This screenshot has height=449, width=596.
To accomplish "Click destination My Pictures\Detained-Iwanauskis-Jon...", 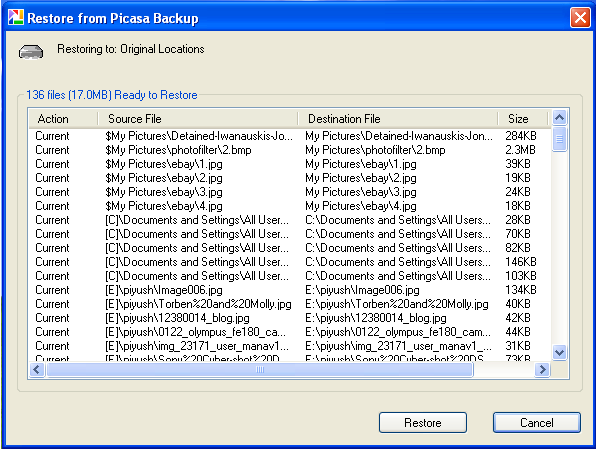I will (399, 136).
